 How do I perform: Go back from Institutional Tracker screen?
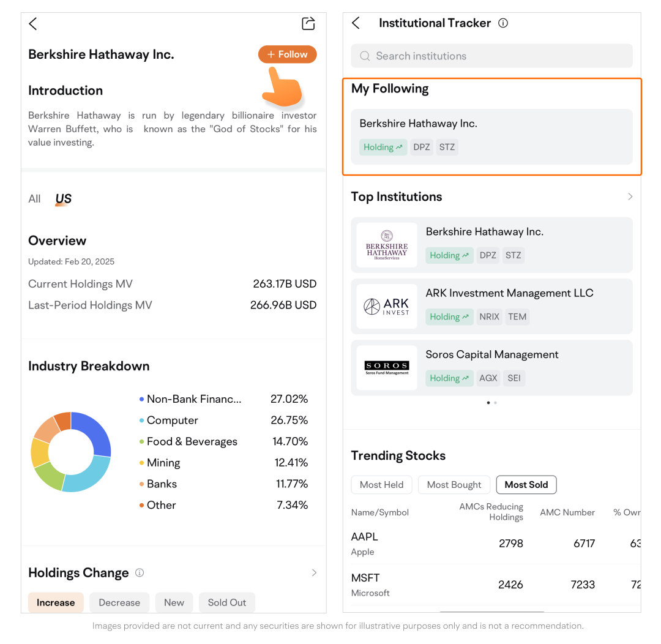click(356, 23)
